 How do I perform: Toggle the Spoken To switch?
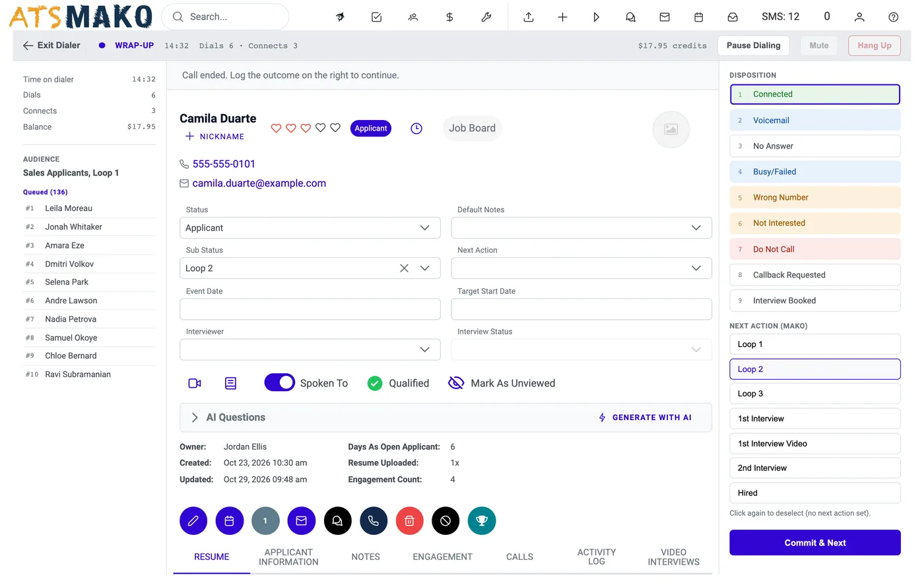[x=280, y=383]
